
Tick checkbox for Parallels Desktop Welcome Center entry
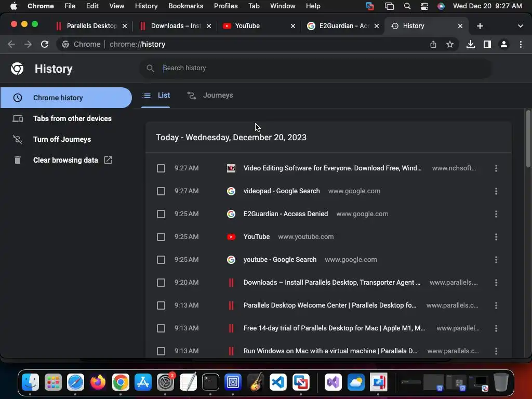(161, 305)
